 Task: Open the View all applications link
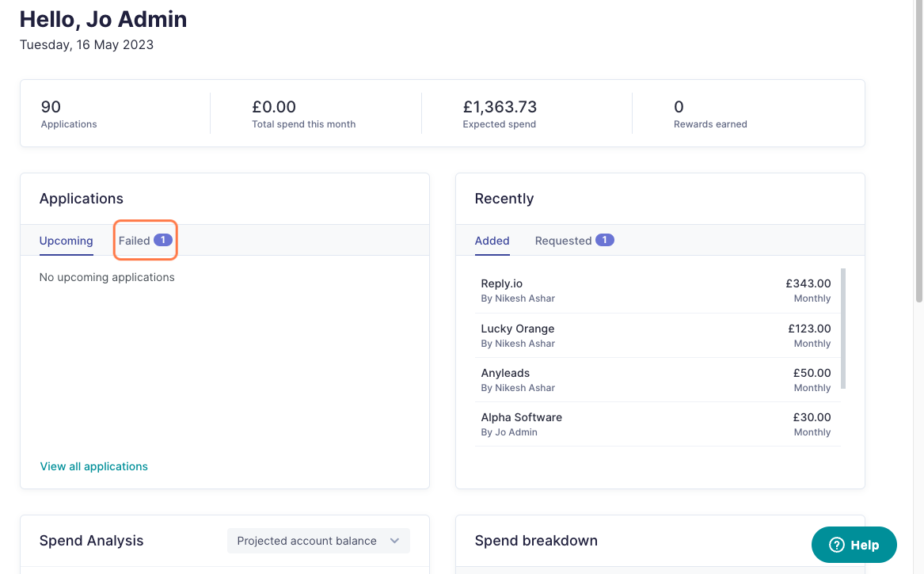coord(93,466)
